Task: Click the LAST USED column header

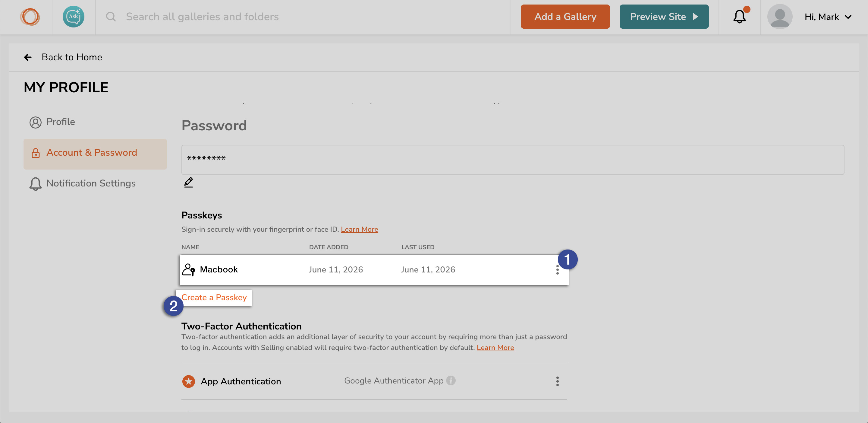Action: point(417,247)
